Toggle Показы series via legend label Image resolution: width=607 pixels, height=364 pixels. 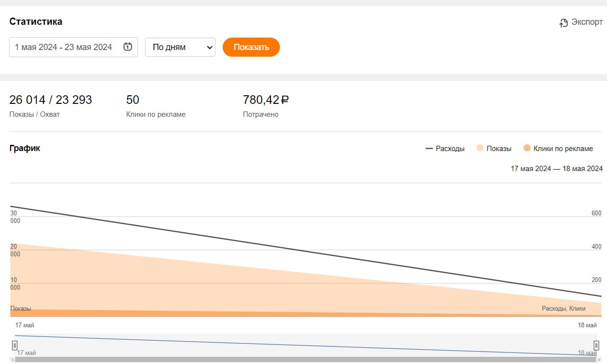(x=499, y=149)
